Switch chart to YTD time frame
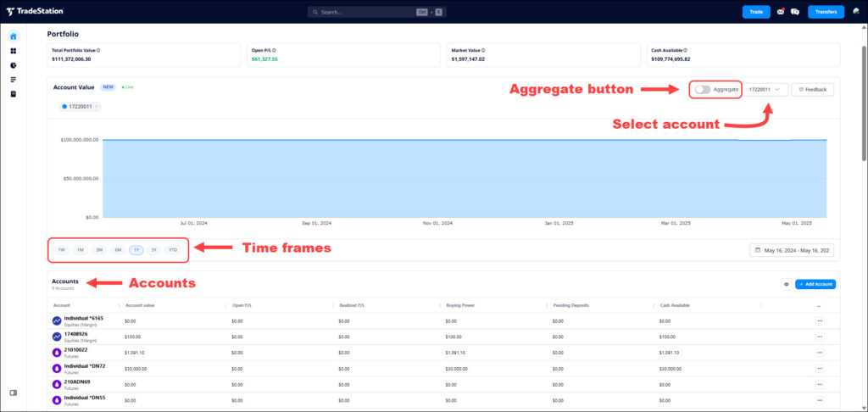This screenshot has width=868, height=412. 173,250
